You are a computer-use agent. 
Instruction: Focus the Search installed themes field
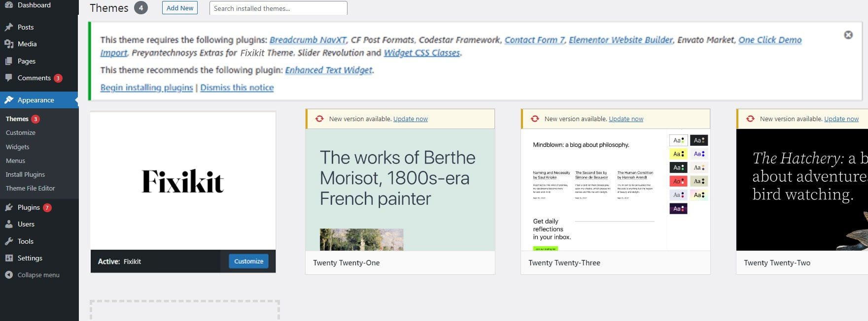pos(278,8)
